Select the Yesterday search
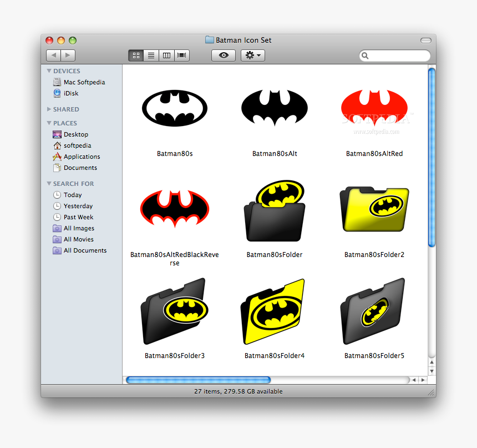The image size is (477, 448). click(73, 206)
